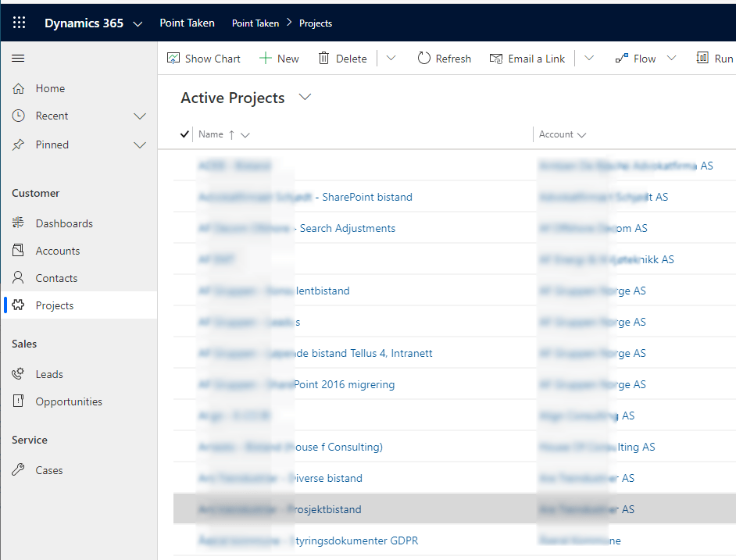Open the Delete split-button dropdown arrow
This screenshot has width=736, height=560.
coord(391,59)
